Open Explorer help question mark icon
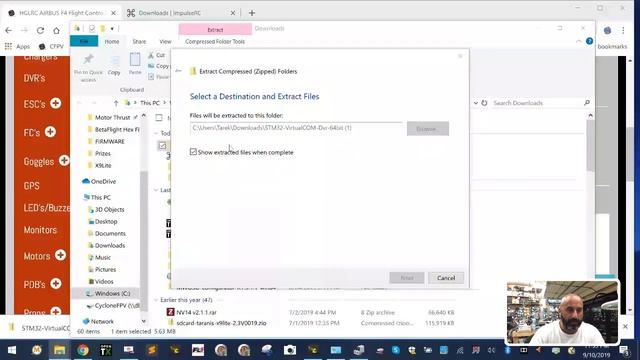 [589, 41]
